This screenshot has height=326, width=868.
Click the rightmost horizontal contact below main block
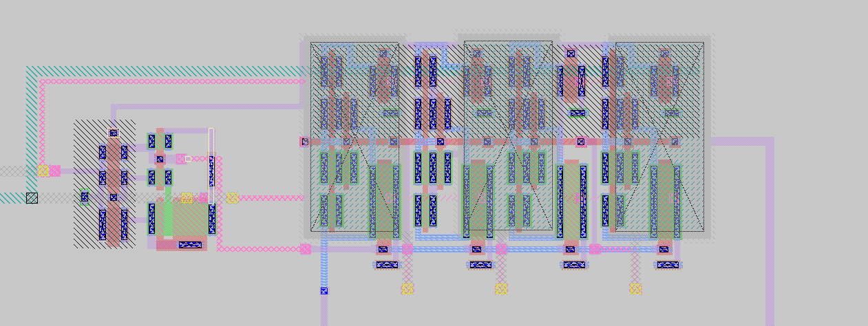click(667, 265)
